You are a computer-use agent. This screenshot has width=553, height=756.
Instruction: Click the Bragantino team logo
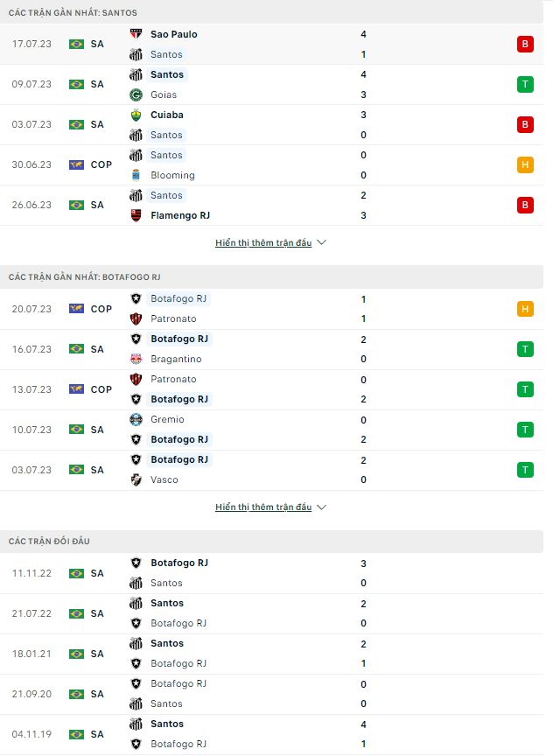click(136, 360)
